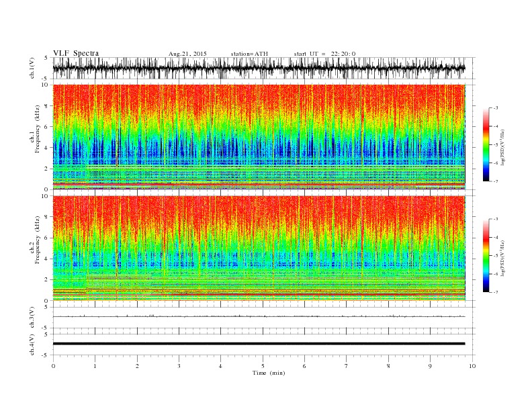Click the ch.1 voltage waveform trace

[x=259, y=68]
